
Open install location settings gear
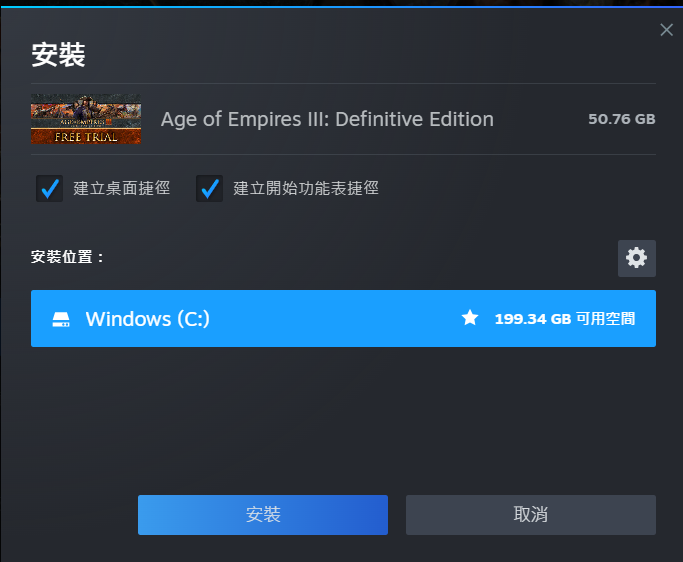coord(636,258)
